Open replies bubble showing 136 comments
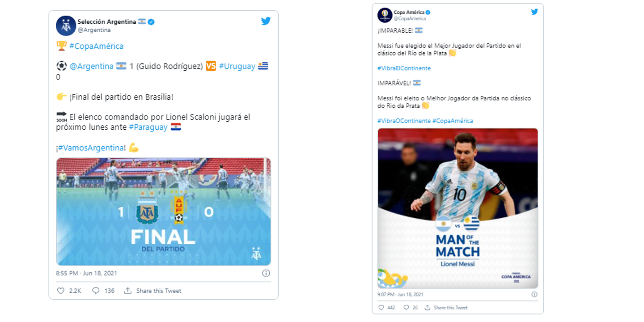This screenshot has width=644, height=322. 96,291
